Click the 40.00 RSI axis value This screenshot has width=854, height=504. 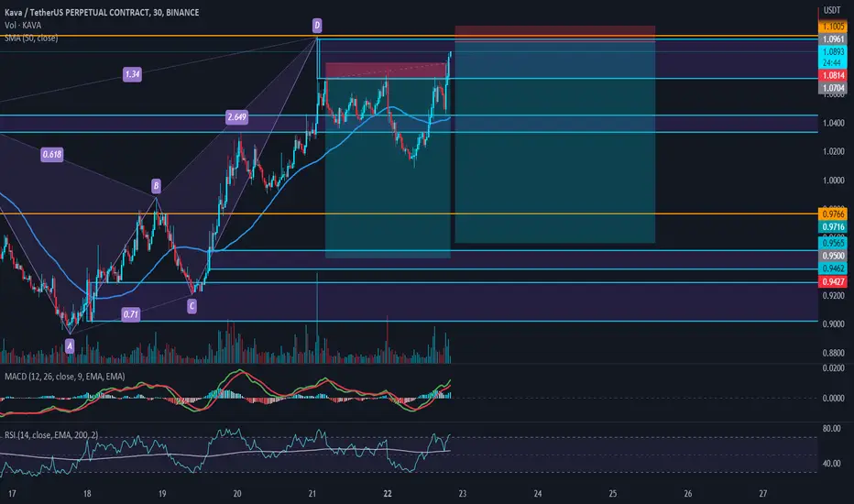coord(832,464)
